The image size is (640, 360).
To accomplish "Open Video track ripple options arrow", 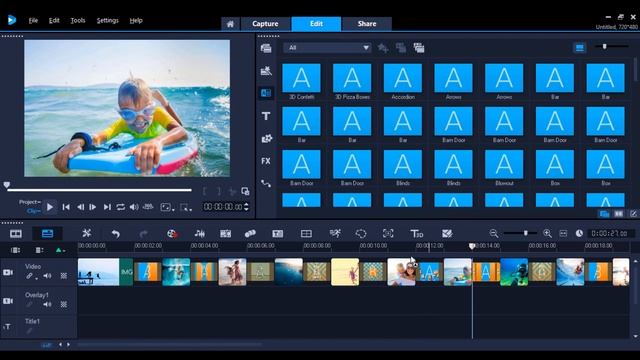I will pyautogui.click(x=37, y=278).
